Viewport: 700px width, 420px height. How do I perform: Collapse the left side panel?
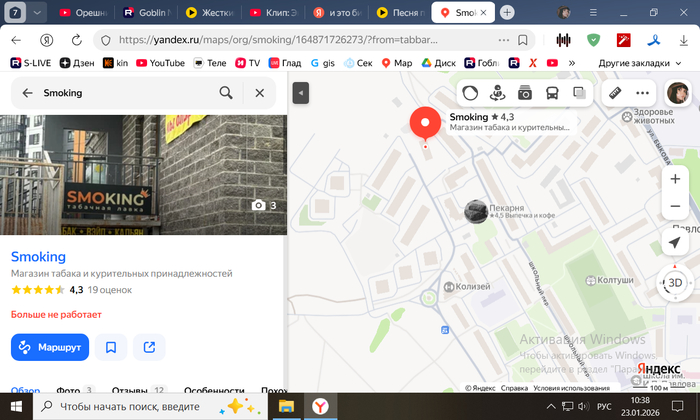tap(301, 93)
